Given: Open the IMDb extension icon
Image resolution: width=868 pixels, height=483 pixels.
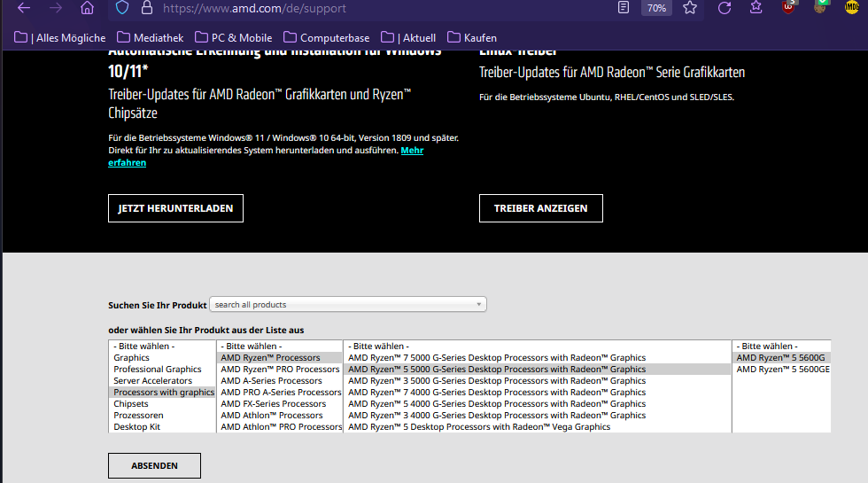Looking at the screenshot, I should [852, 8].
